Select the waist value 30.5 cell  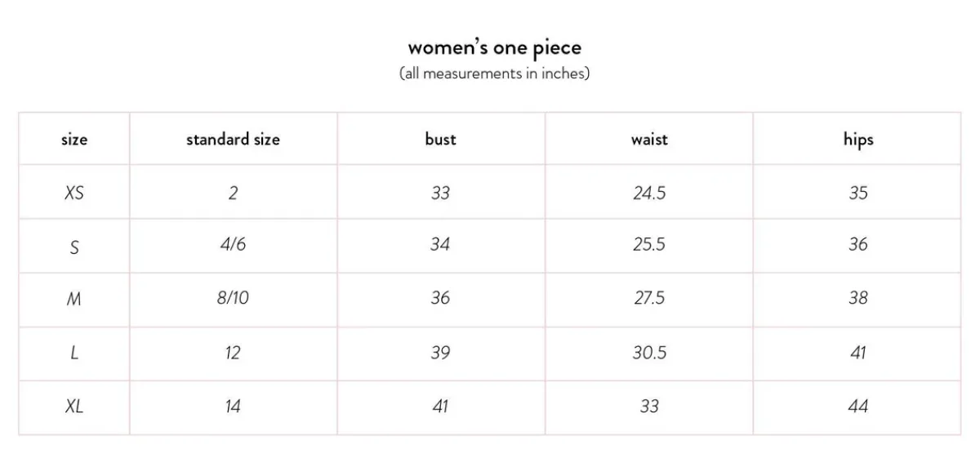click(x=649, y=353)
